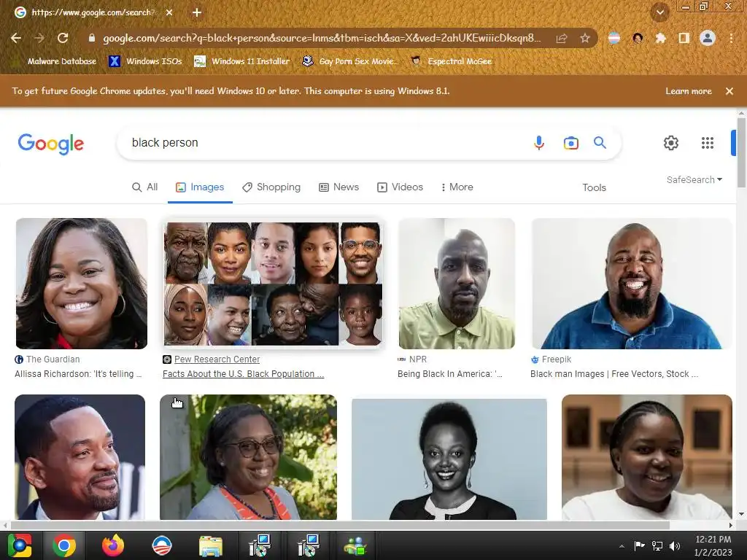Click the address bar URL
The width and height of the screenshot is (747, 560).
(322, 38)
